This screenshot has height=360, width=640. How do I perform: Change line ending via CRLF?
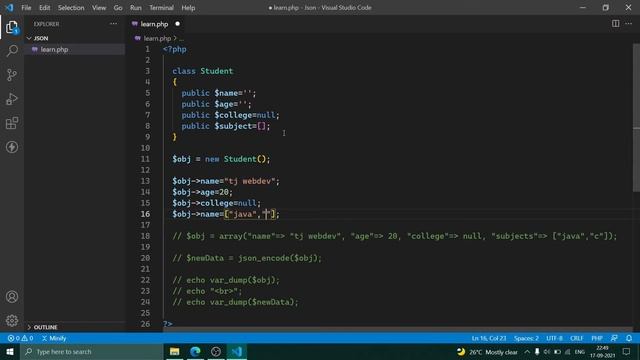(x=576, y=338)
